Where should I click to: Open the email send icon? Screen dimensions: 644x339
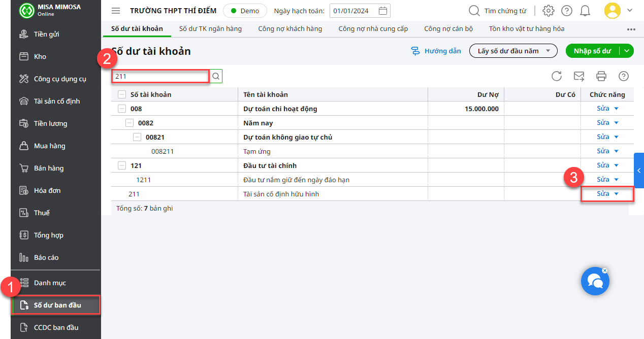click(579, 76)
